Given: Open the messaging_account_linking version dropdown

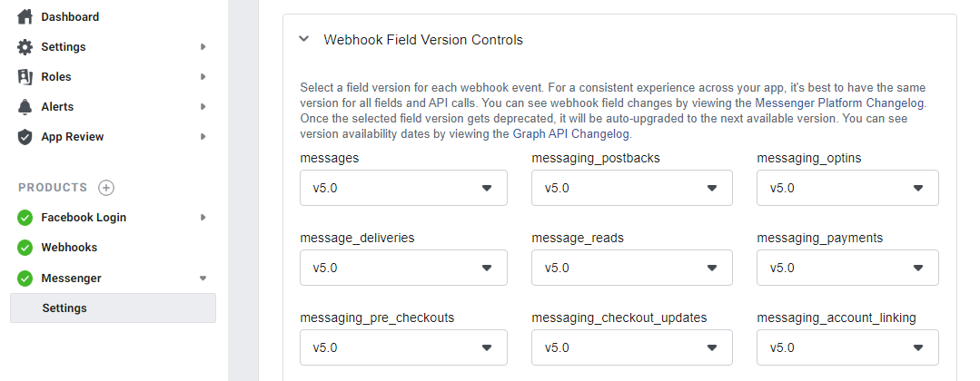Looking at the screenshot, I should 847,348.
